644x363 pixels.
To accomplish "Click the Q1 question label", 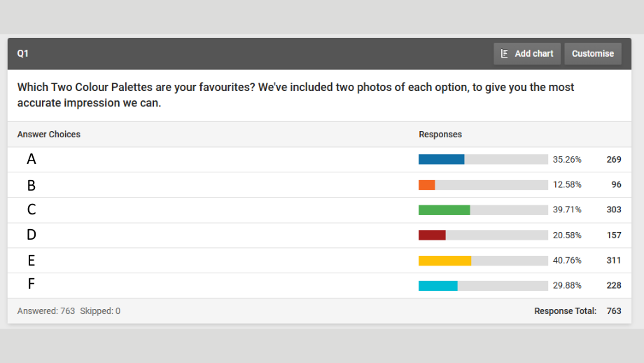I will tap(22, 53).
